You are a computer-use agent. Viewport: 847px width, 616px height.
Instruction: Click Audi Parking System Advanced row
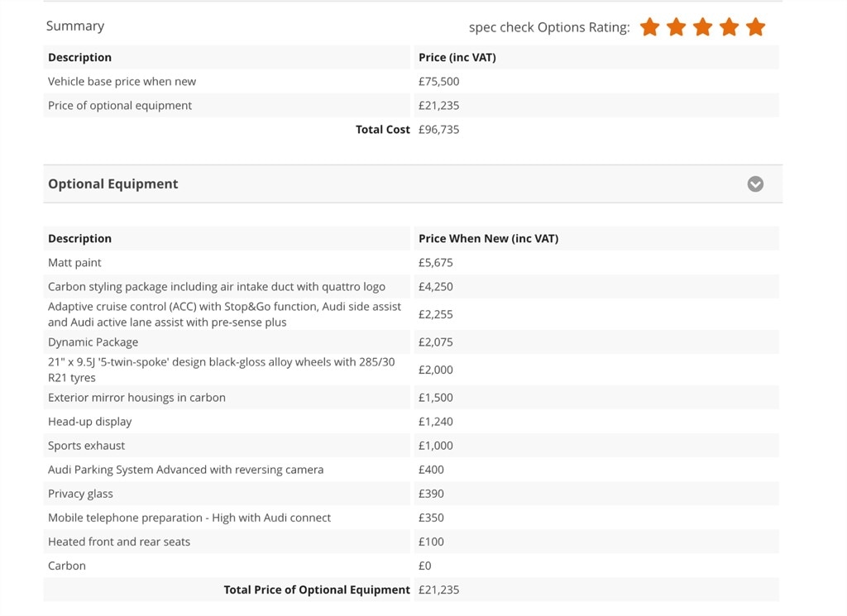(x=411, y=469)
